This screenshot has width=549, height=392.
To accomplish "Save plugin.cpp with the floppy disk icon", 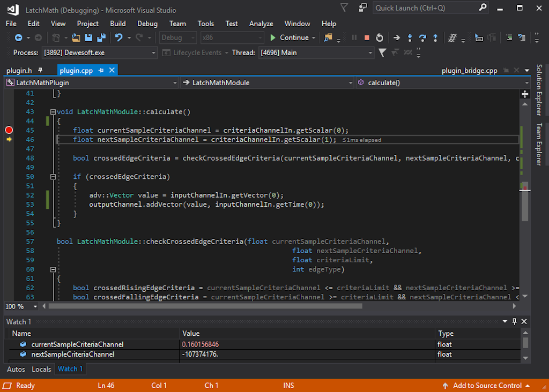I will pyautogui.click(x=88, y=38).
